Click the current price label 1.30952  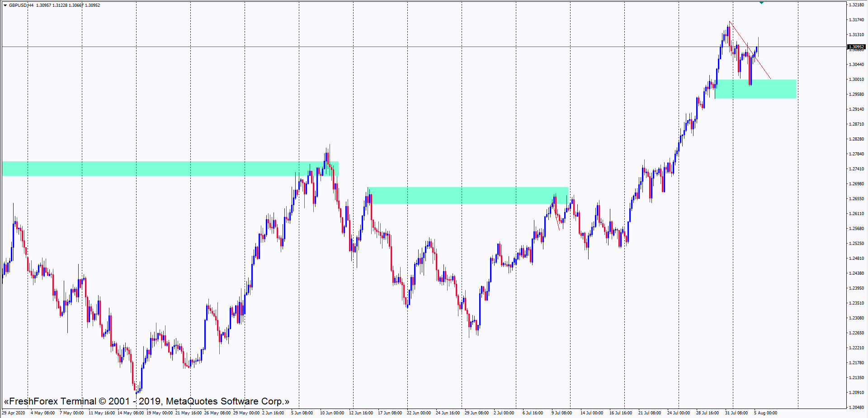coord(856,47)
